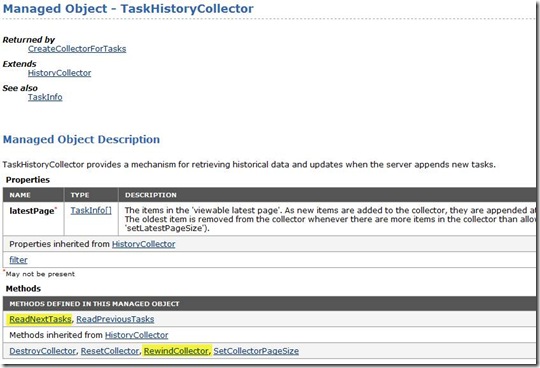Click the ResetCollector method link
Screen dimensions: 540x368
[x=110, y=351]
